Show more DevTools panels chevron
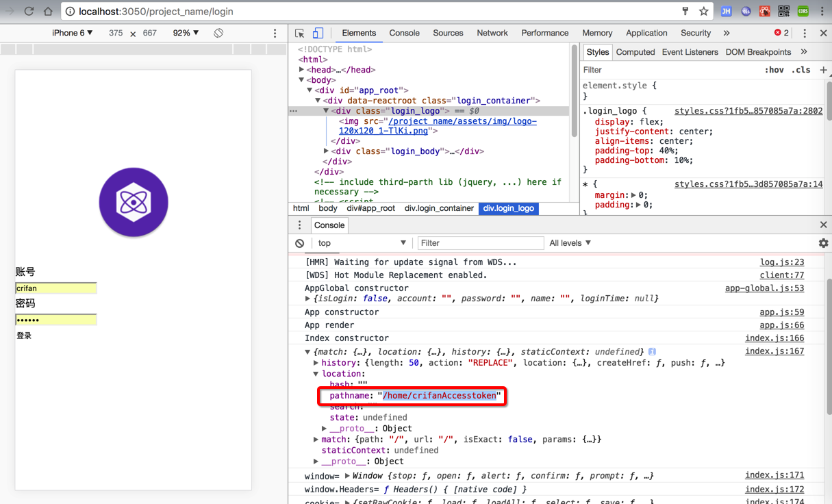Screen dimensions: 832x504 click(727, 33)
